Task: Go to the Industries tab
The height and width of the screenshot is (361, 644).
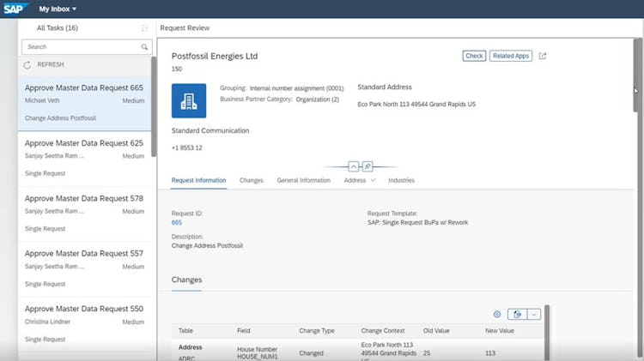Action: [x=401, y=181]
